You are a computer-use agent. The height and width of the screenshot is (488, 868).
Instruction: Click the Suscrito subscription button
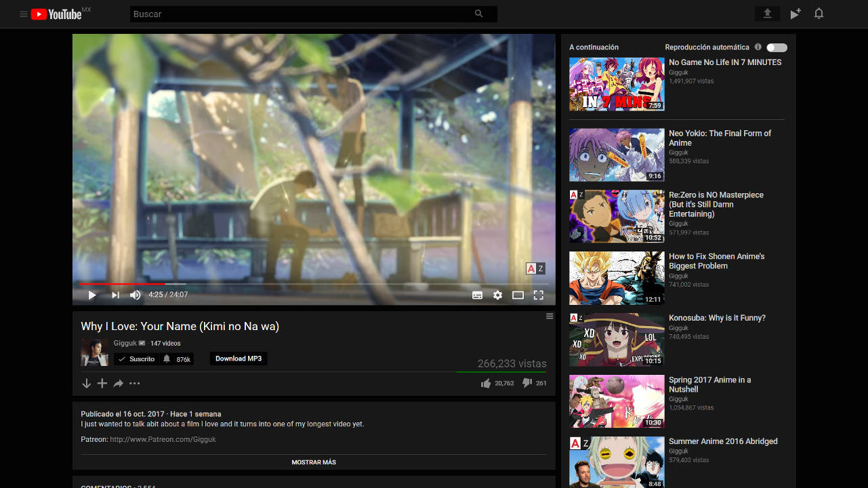point(136,359)
